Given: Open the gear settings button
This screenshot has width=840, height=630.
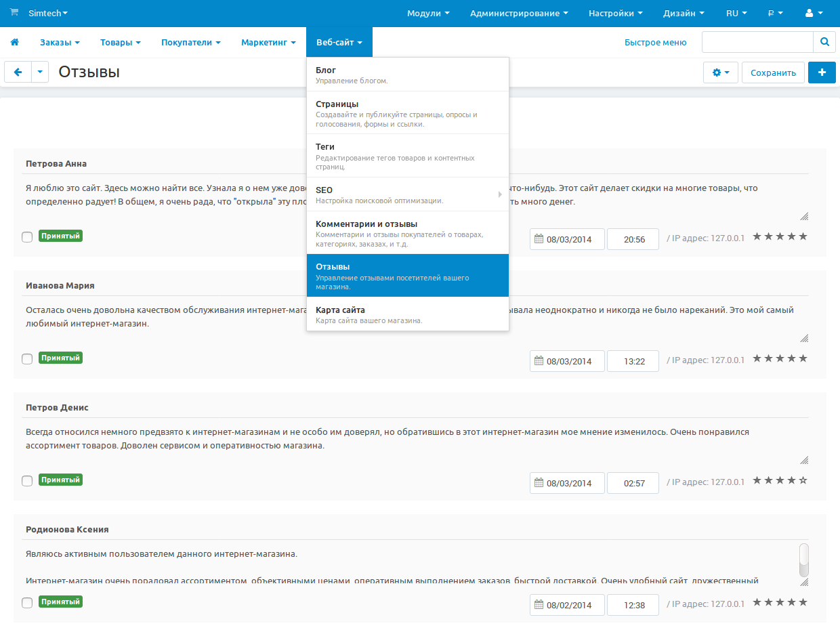Looking at the screenshot, I should [x=721, y=72].
